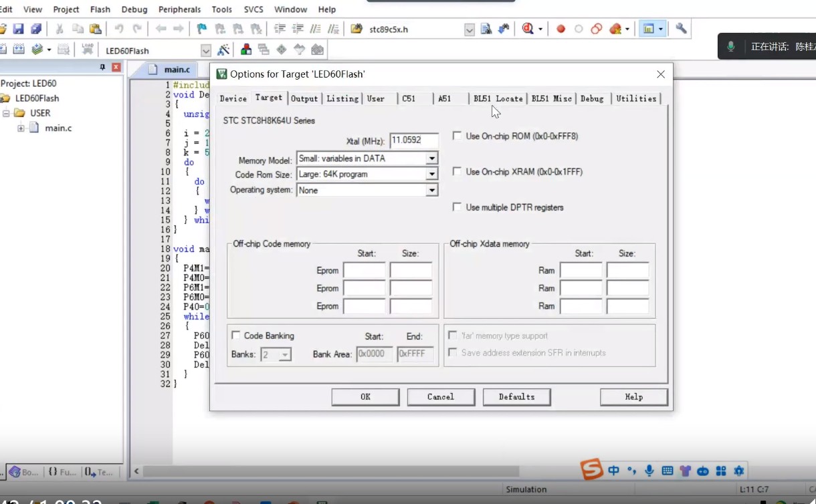
Task: Click the Options for Target magic wand icon
Action: [x=223, y=50]
